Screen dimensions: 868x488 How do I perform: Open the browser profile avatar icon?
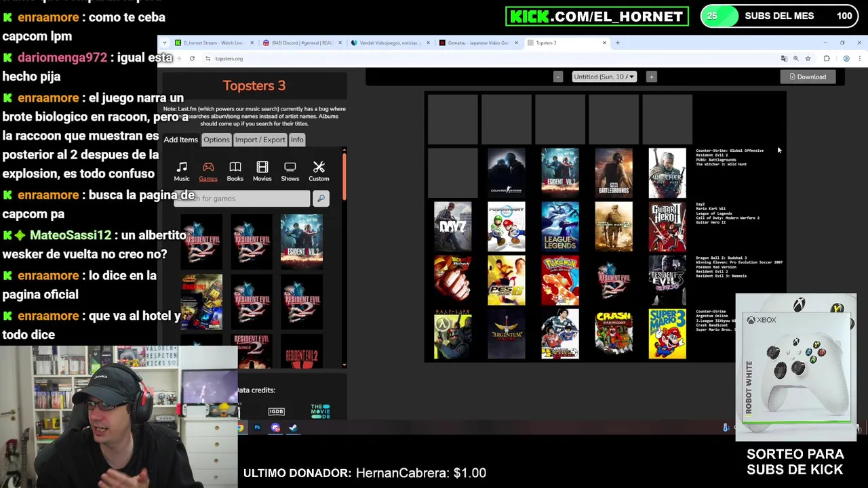846,58
